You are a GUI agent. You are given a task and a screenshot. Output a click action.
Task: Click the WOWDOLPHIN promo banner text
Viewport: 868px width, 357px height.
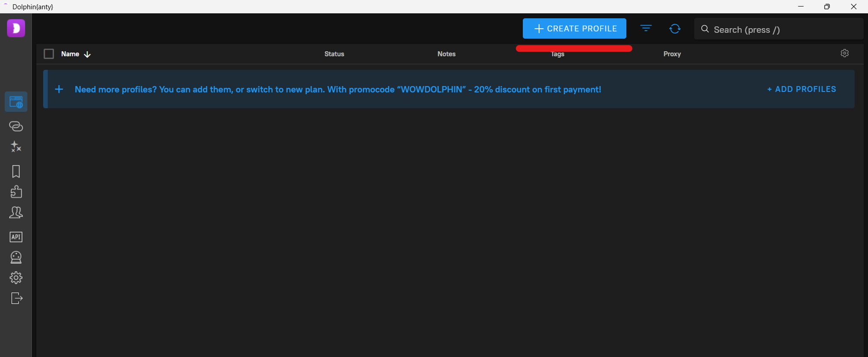click(x=338, y=89)
